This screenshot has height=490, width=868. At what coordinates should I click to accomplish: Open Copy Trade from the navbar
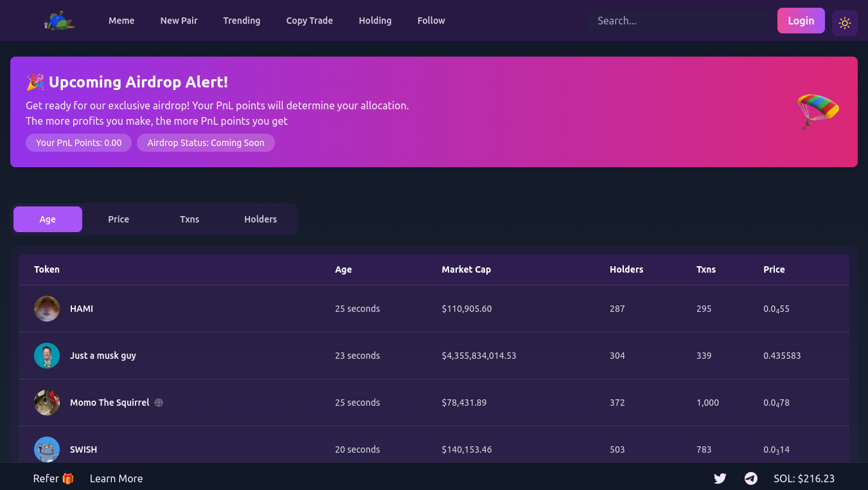click(x=310, y=21)
